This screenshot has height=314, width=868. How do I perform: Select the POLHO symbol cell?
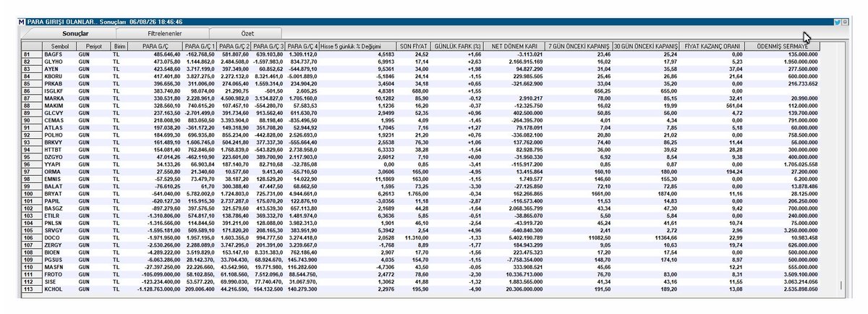point(59,135)
